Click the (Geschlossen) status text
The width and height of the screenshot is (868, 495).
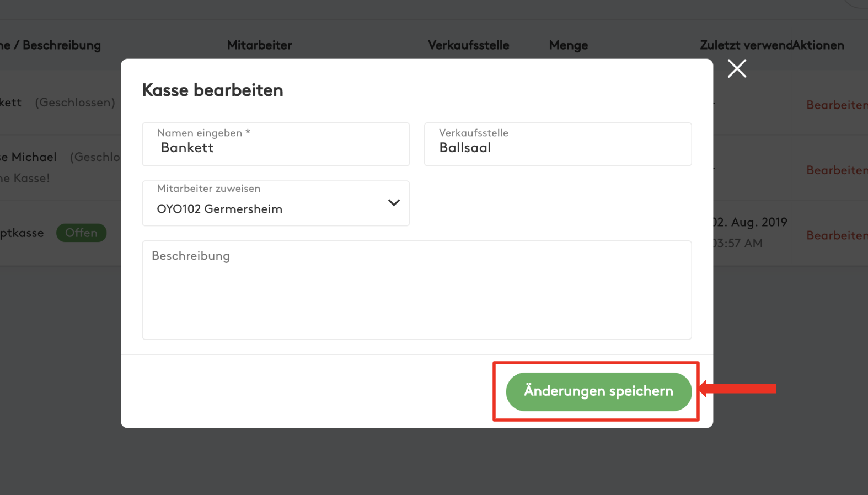pyautogui.click(x=75, y=103)
